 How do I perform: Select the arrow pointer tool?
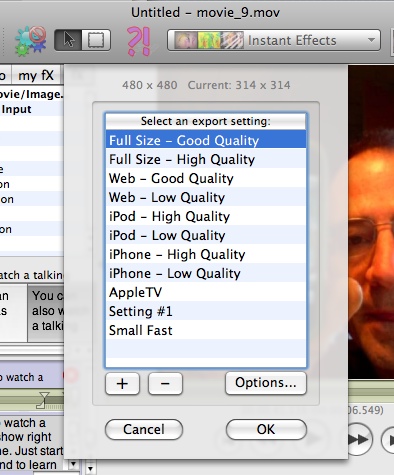[x=68, y=40]
